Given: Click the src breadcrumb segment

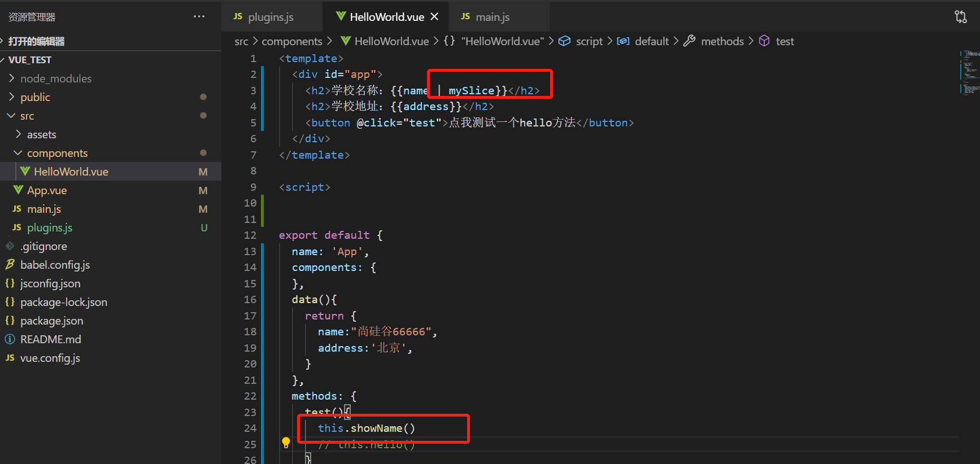Looking at the screenshot, I should [x=241, y=41].
